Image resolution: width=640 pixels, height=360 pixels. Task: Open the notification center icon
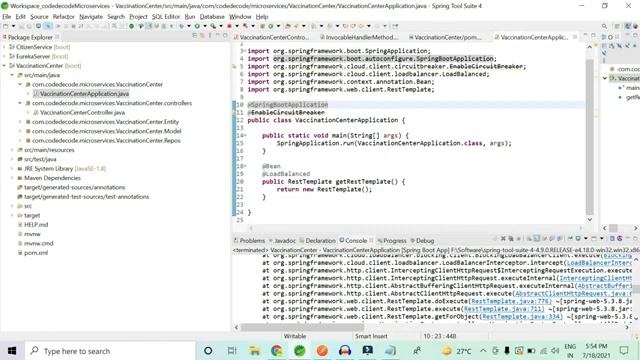point(624,351)
